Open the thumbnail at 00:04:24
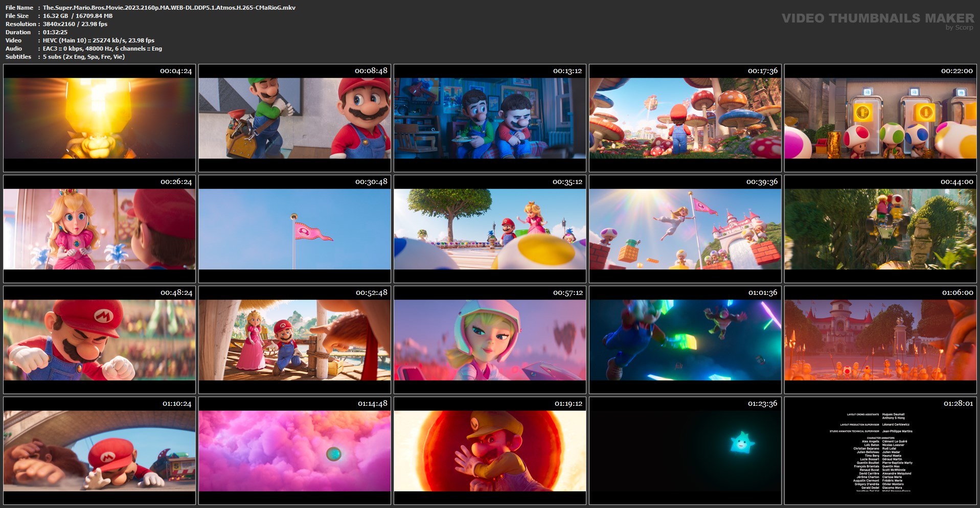 coord(99,118)
